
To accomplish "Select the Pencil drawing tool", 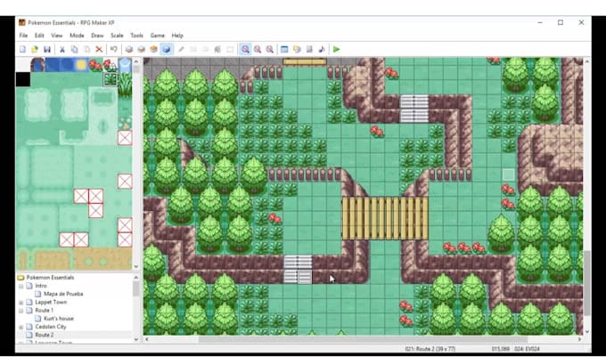I will point(181,49).
